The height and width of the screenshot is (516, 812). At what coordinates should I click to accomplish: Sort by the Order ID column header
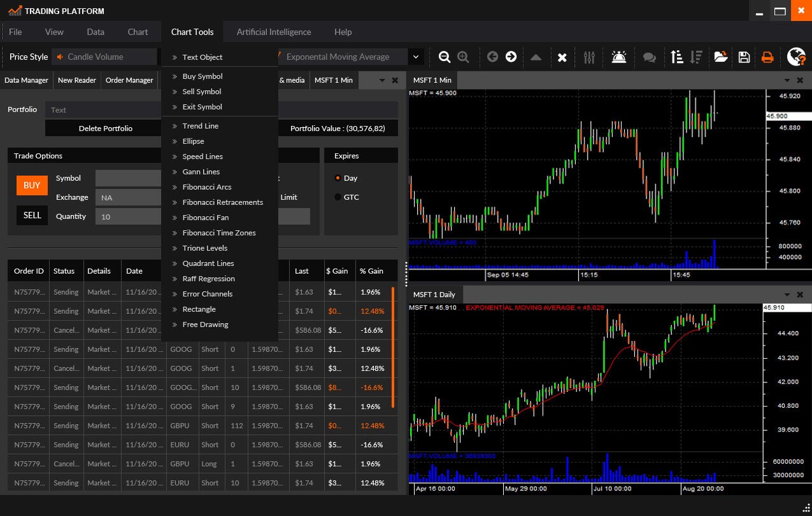click(x=29, y=271)
